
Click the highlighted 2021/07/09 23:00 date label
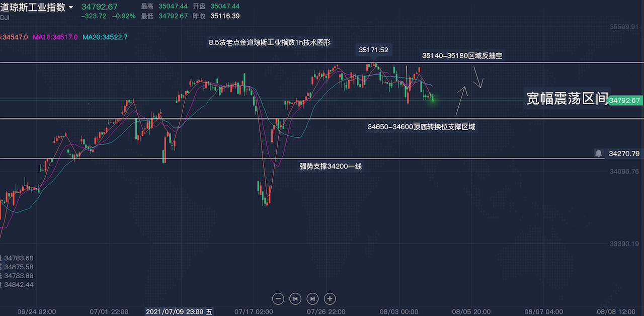click(179, 311)
